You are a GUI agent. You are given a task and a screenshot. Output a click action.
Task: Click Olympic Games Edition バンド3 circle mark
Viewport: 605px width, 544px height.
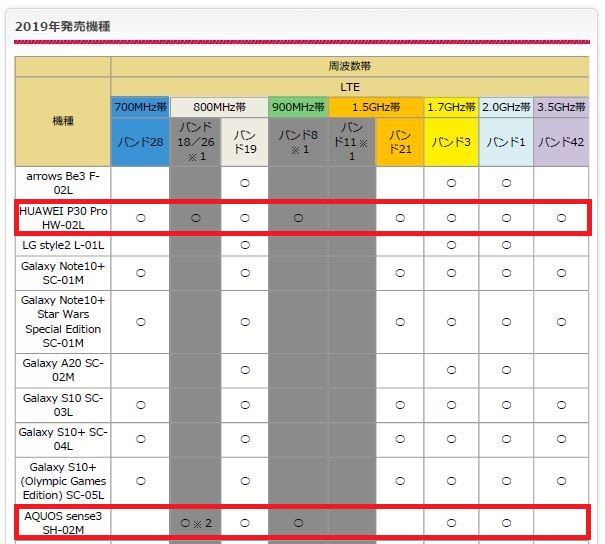(451, 481)
